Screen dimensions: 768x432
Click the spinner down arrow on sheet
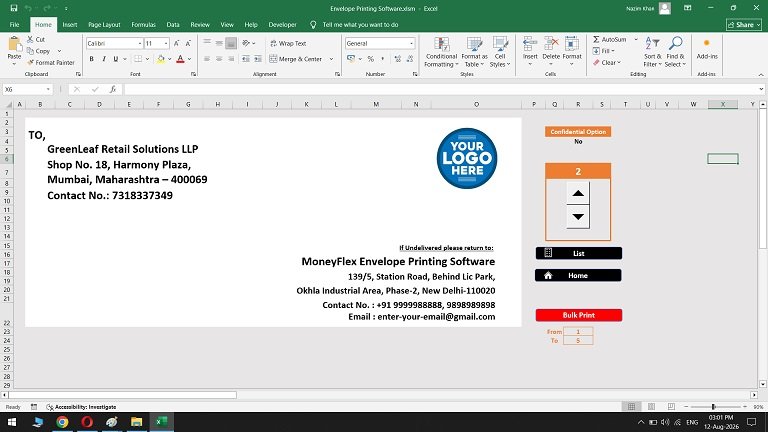[x=578, y=216]
